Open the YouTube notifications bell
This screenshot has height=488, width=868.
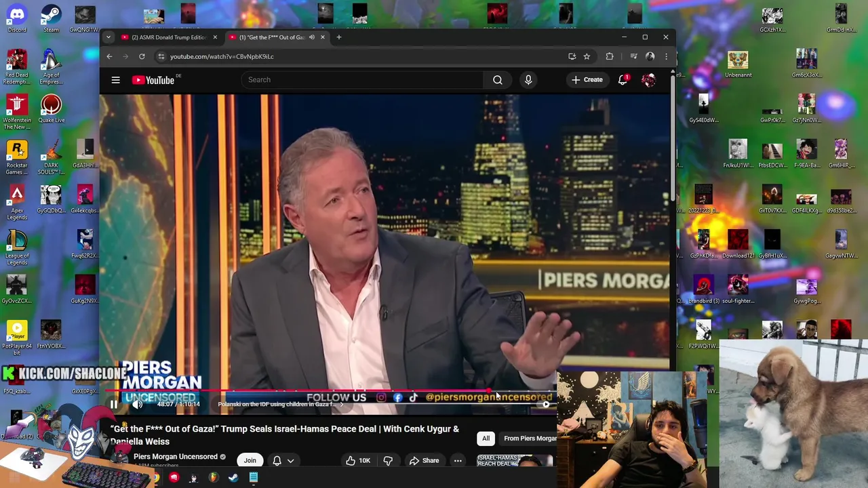[623, 80]
